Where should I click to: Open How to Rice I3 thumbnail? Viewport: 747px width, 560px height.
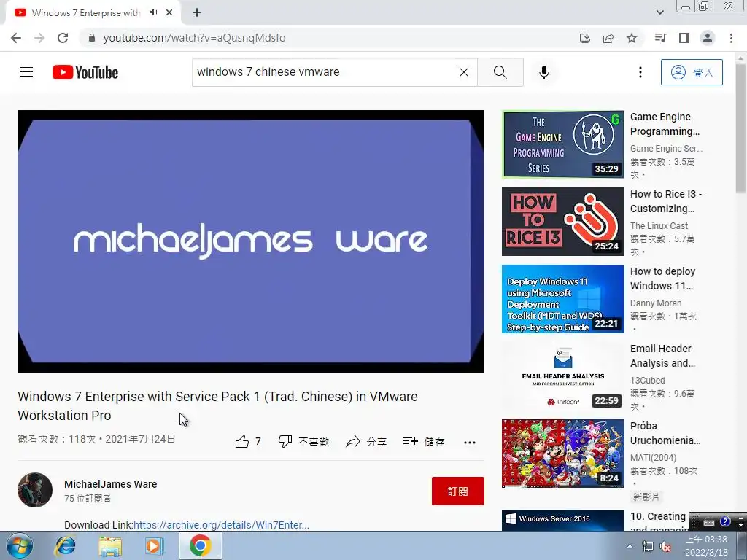click(x=562, y=222)
